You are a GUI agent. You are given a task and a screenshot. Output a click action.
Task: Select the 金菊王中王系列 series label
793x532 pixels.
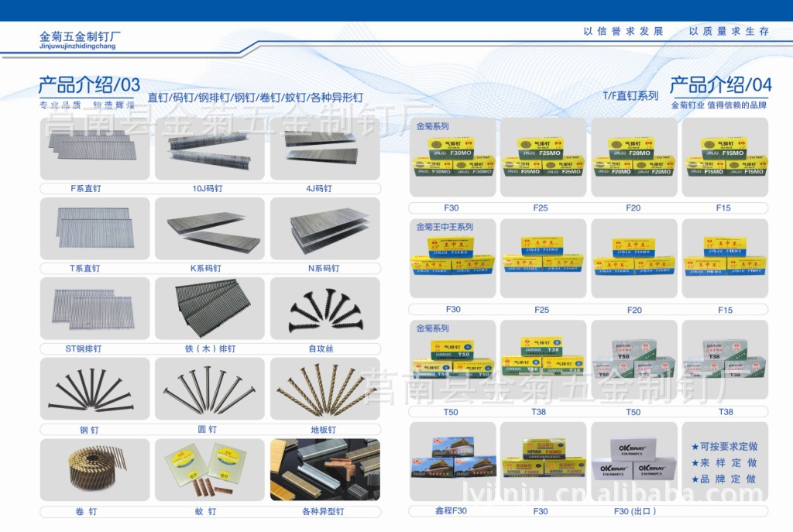pyautogui.click(x=445, y=227)
